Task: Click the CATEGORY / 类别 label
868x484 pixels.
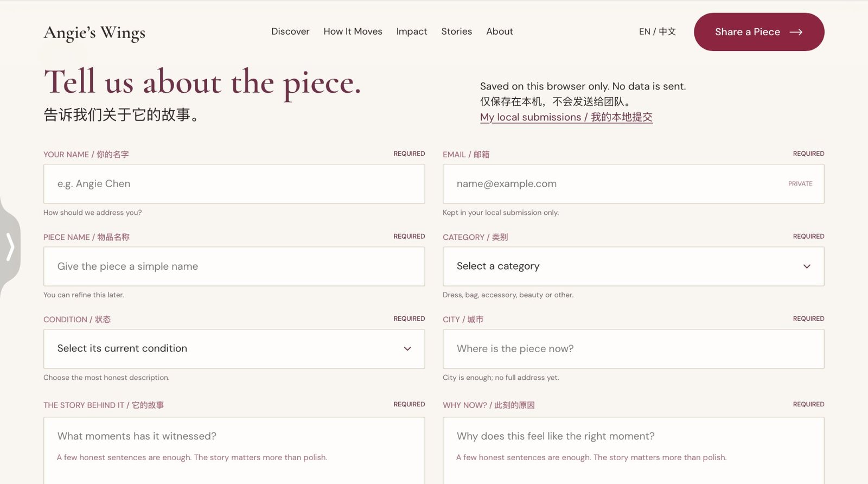Action: 475,237
